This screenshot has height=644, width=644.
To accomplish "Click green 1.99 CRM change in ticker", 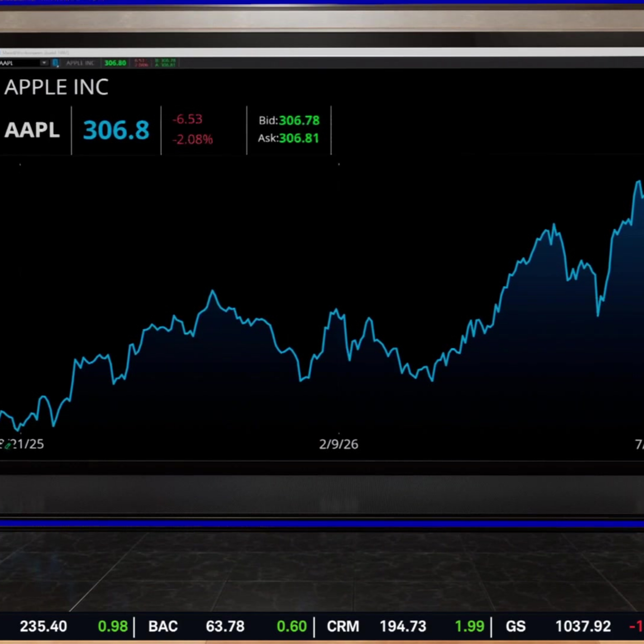I will [470, 627].
